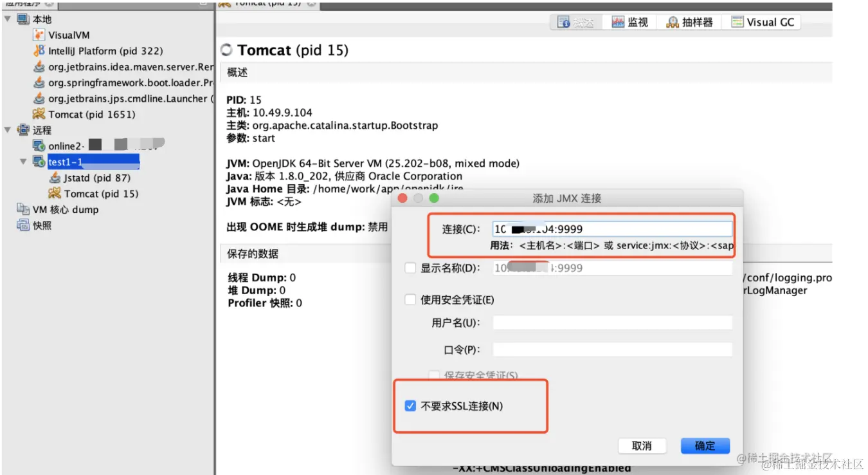
Task: Click the 确定 button in JMX dialog
Action: (705, 445)
